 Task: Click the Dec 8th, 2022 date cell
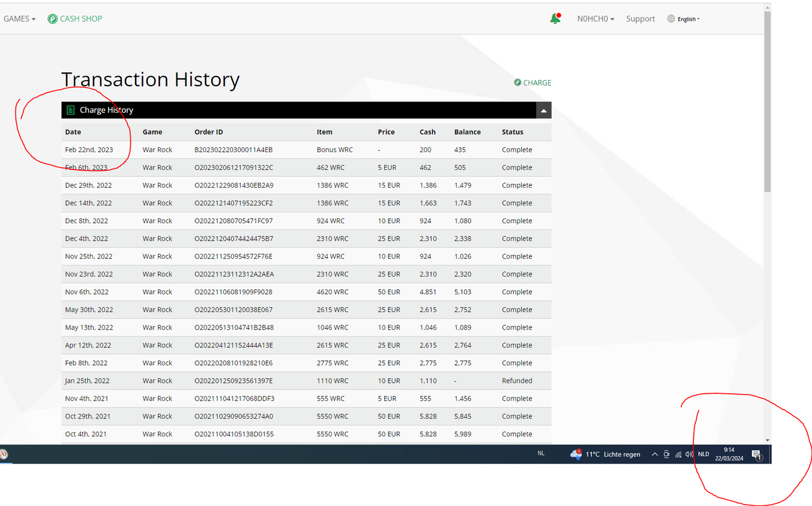pyautogui.click(x=86, y=221)
